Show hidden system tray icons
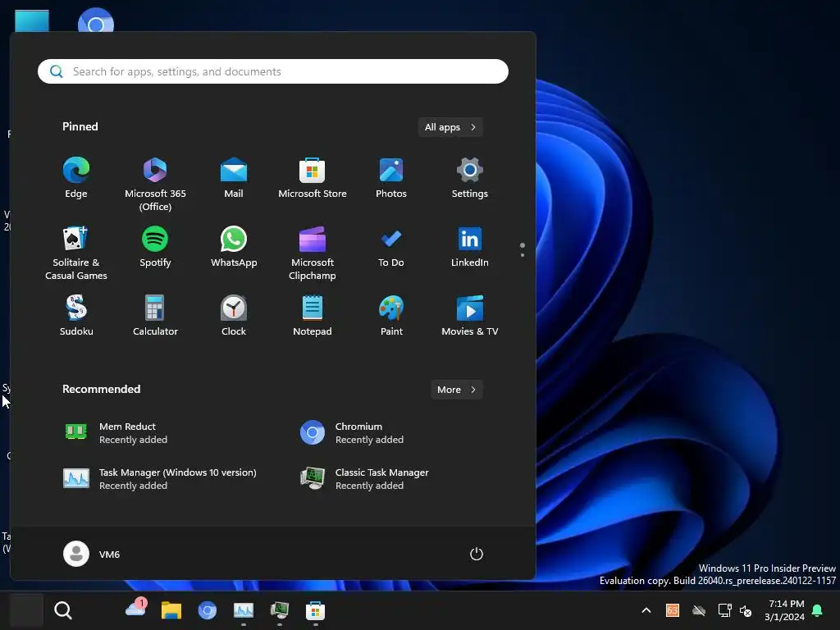Screen dimensions: 840x630 646,610
